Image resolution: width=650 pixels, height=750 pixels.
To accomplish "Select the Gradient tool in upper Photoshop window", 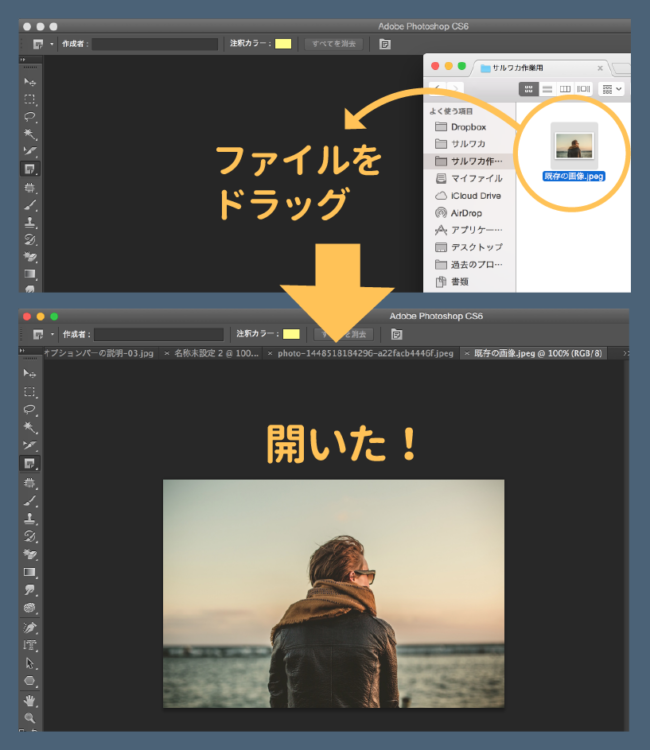I will coord(30,274).
